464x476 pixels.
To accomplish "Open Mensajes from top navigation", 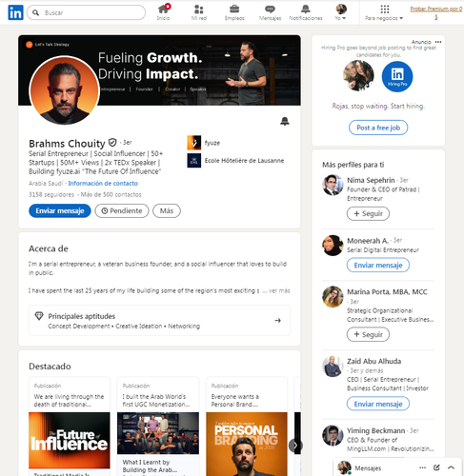I will pos(270,12).
